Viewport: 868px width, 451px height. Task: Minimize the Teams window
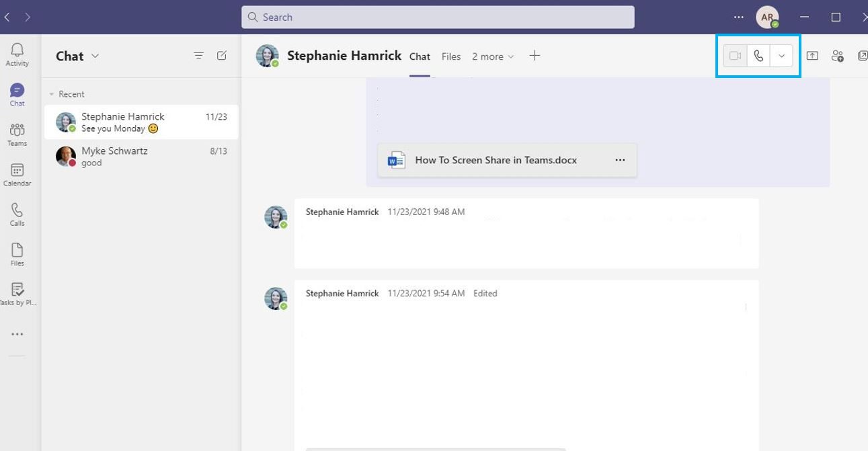pos(804,17)
